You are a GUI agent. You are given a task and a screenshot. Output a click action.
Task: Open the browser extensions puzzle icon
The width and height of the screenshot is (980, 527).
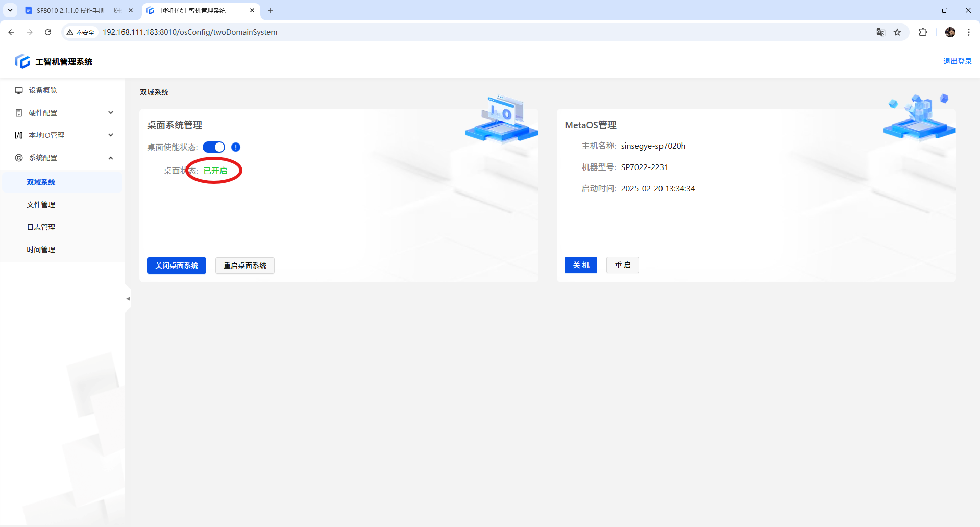[923, 32]
